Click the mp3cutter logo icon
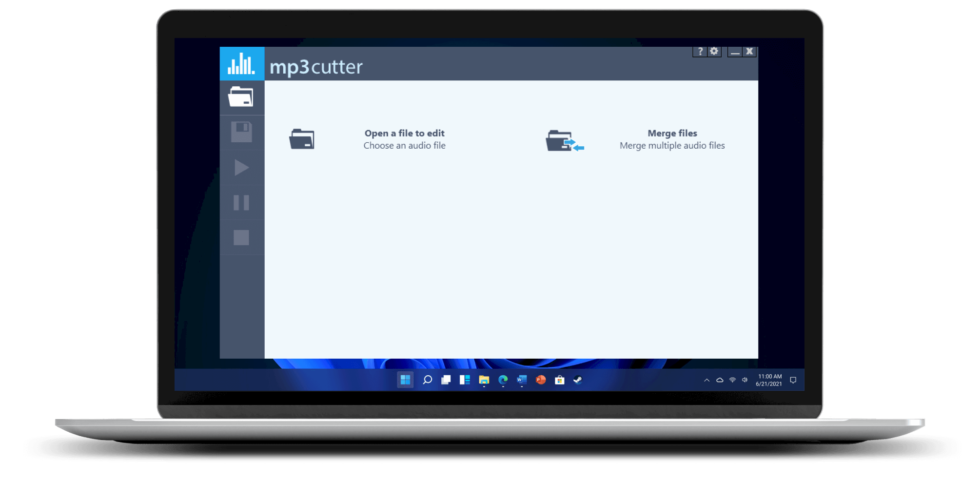 pyautogui.click(x=242, y=64)
